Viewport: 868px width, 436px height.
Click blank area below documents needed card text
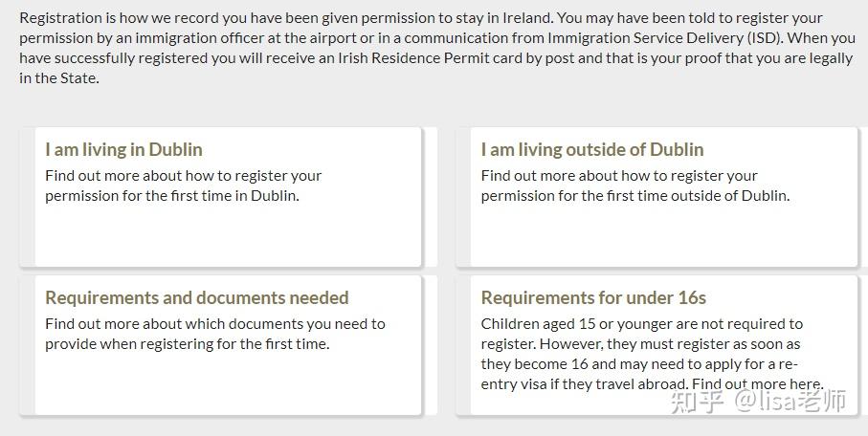228,384
